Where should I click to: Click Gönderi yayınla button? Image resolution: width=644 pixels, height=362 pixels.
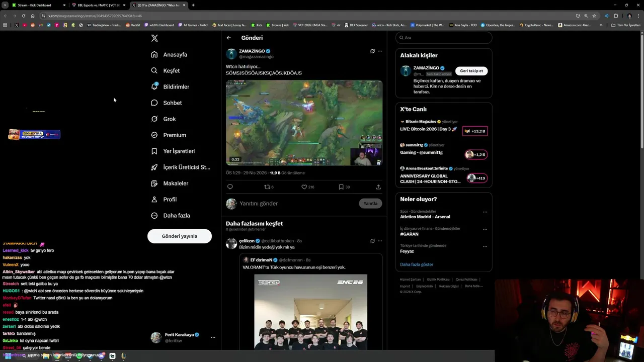tap(180, 236)
